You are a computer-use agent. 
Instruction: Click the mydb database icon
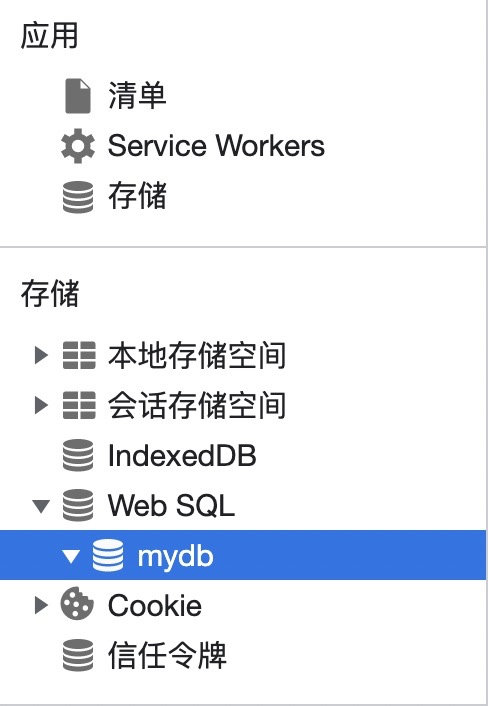108,556
